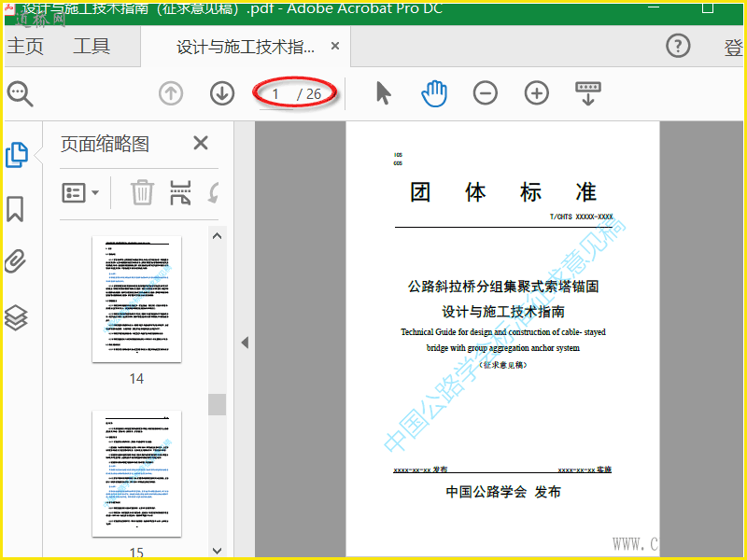This screenshot has width=747, height=560.
Task: Click the line 'bridge with group aggregation anchor system'
Action: click(x=503, y=348)
